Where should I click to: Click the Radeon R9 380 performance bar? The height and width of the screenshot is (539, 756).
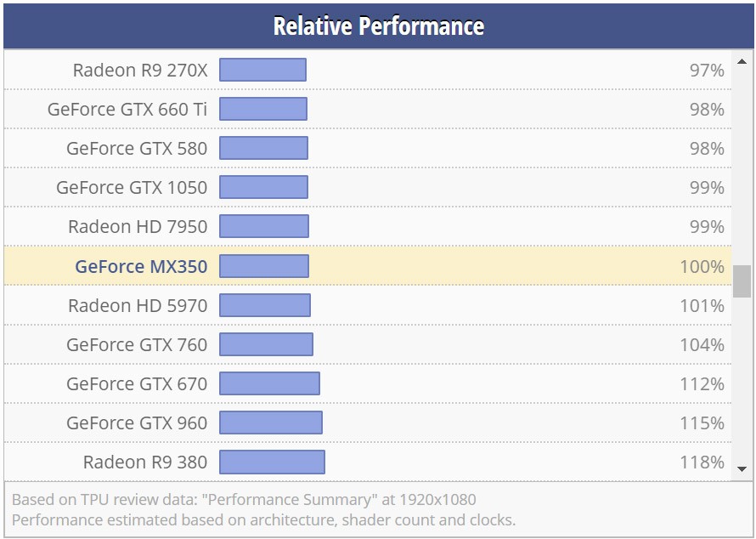click(272, 462)
